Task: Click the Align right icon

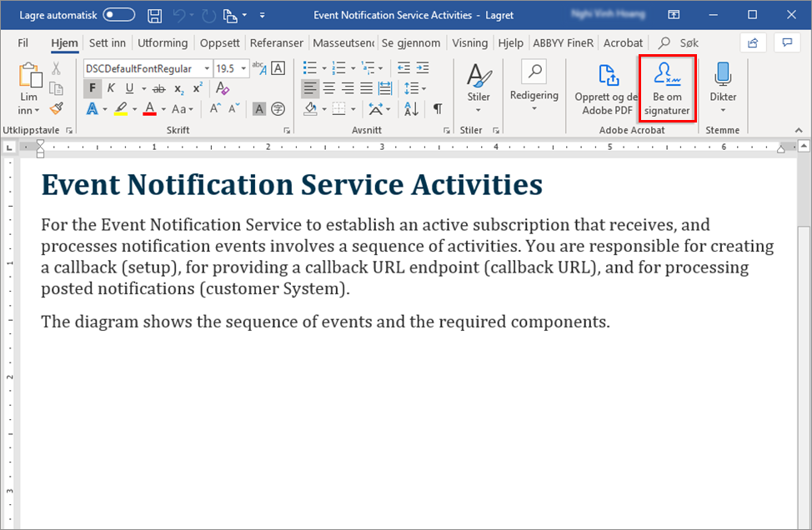Action: [x=348, y=88]
